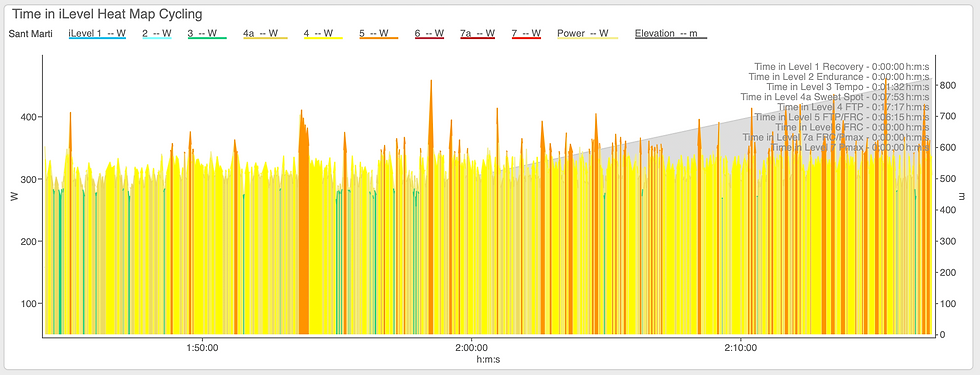Screen dimensions: 980x375
Task: Toggle the '7 -- W' legend entry
Action: [526, 33]
